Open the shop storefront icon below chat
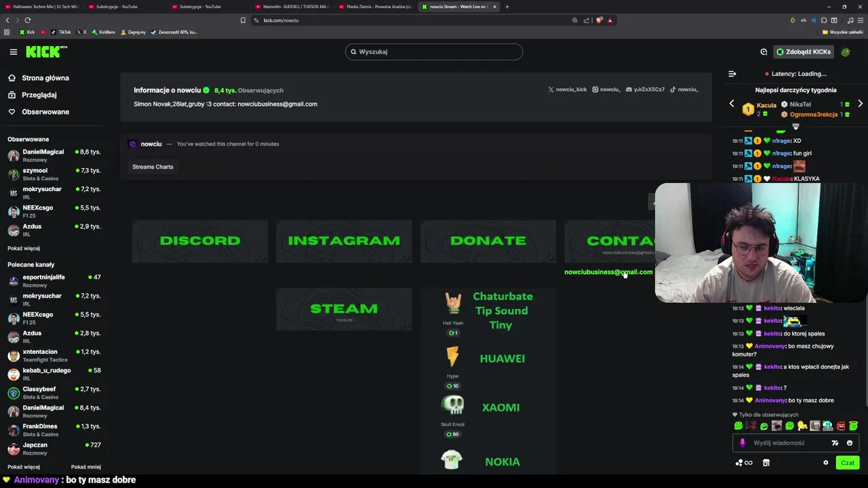The height and width of the screenshot is (488, 868). 766,463
